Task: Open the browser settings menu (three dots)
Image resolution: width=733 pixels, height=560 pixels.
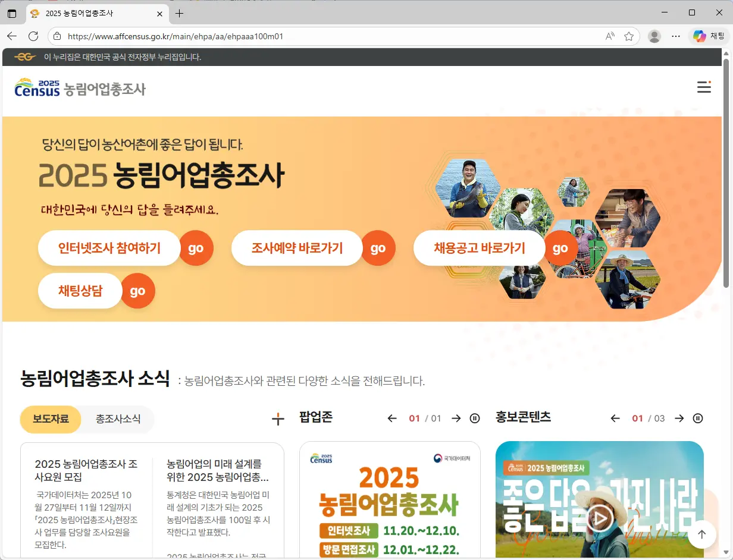Action: [x=676, y=36]
